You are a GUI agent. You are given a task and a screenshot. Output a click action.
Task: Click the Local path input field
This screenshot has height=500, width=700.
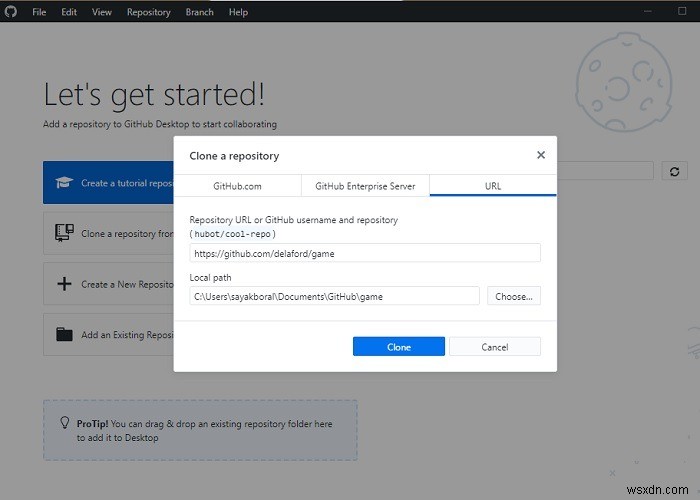[x=334, y=296]
